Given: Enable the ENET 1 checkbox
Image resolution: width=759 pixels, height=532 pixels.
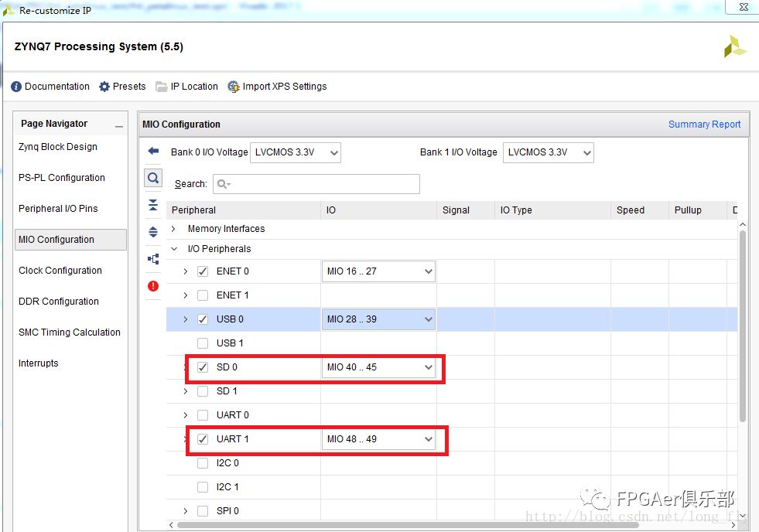Looking at the screenshot, I should (203, 295).
